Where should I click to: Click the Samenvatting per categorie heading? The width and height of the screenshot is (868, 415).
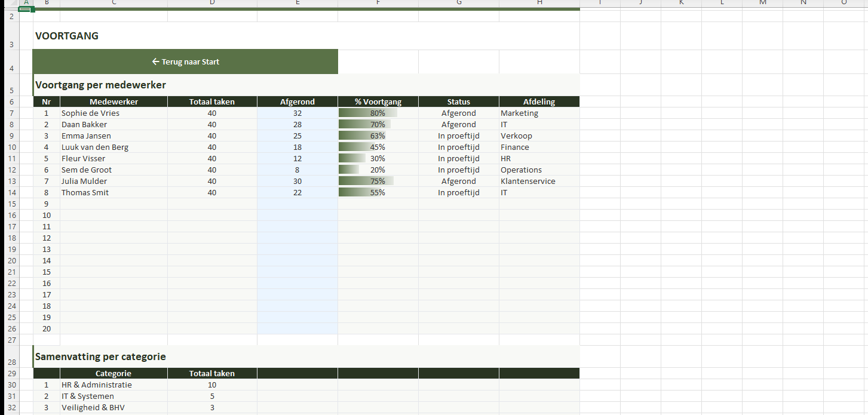100,356
